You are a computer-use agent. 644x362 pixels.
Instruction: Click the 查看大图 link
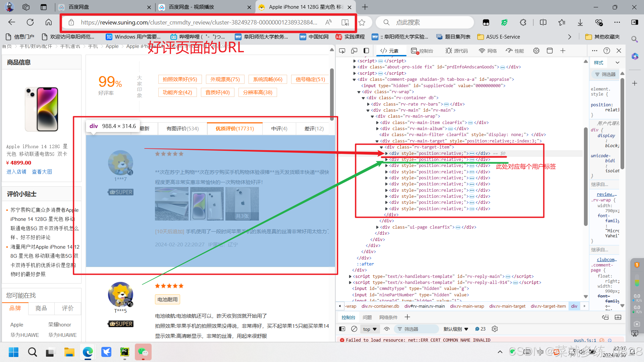pos(42,172)
